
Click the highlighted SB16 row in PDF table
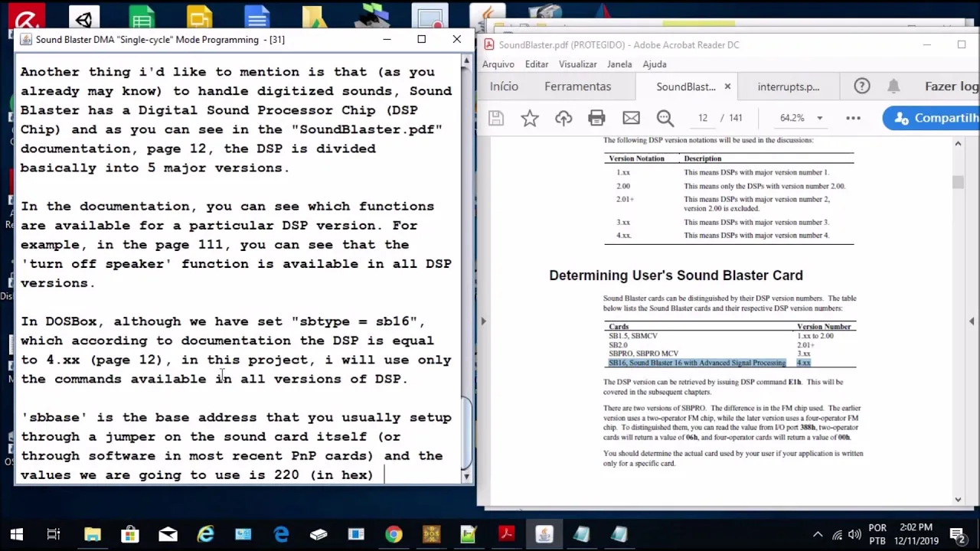coord(710,363)
